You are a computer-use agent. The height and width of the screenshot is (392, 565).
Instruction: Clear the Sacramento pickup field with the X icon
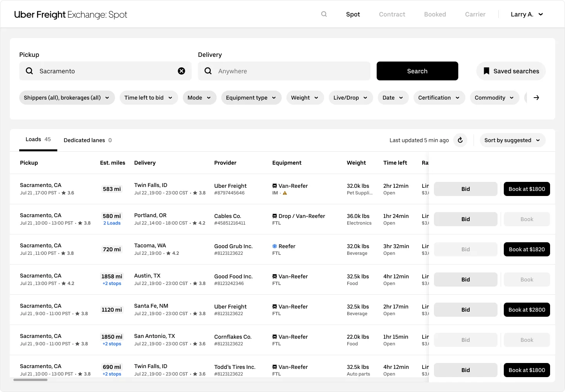coord(181,71)
